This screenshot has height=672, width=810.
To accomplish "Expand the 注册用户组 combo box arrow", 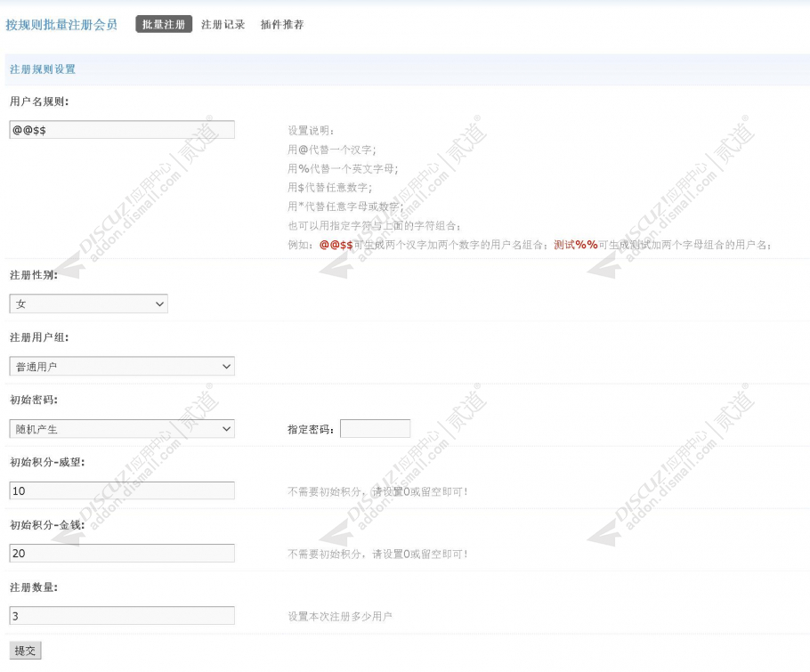I will point(227,366).
